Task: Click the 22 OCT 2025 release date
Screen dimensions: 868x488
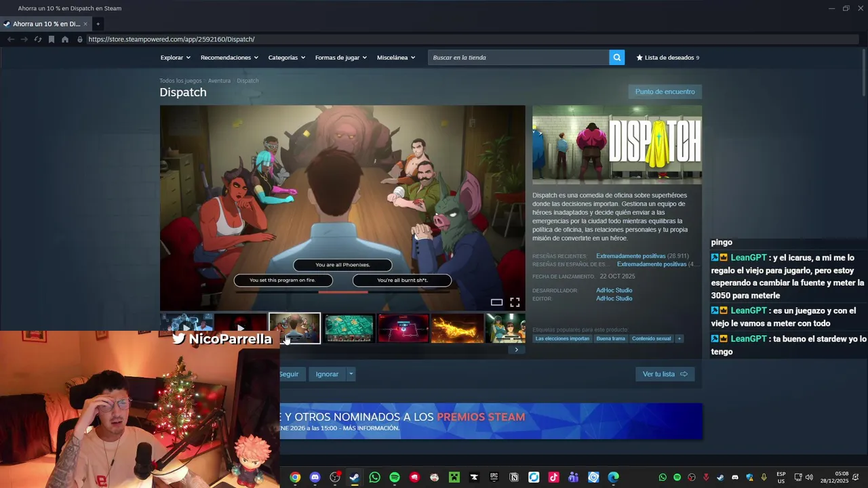Action: point(617,277)
